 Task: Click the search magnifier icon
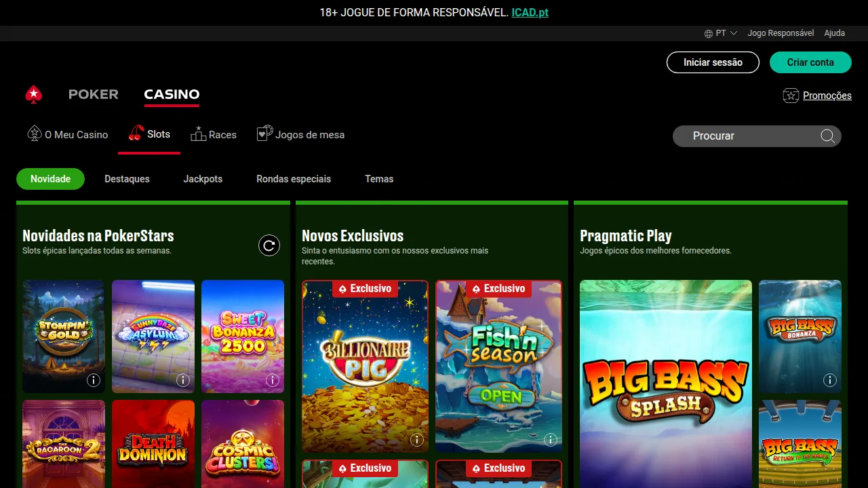(x=827, y=136)
